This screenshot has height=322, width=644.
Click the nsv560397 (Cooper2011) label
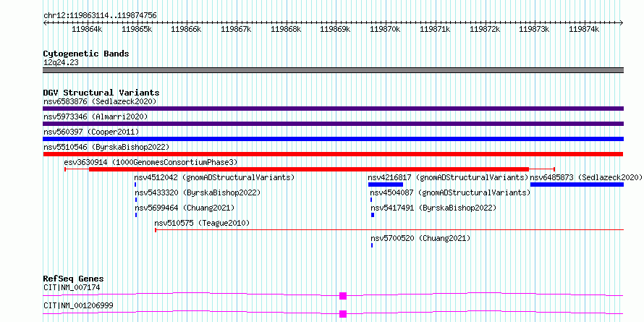click(91, 132)
